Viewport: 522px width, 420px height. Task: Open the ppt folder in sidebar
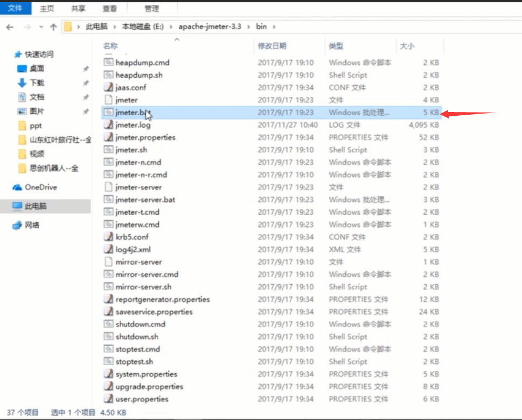(36, 126)
